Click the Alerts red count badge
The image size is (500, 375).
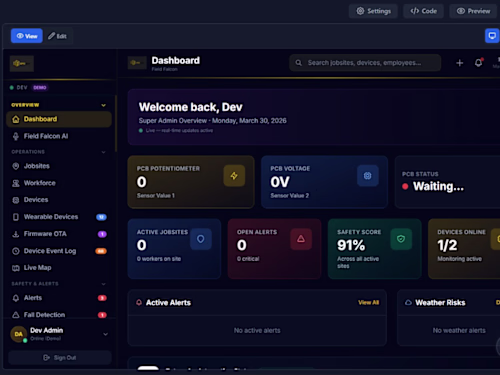[102, 298]
